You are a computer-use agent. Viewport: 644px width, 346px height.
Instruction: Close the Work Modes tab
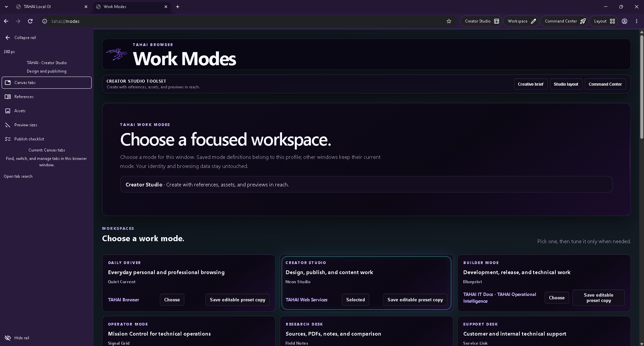pyautogui.click(x=166, y=7)
